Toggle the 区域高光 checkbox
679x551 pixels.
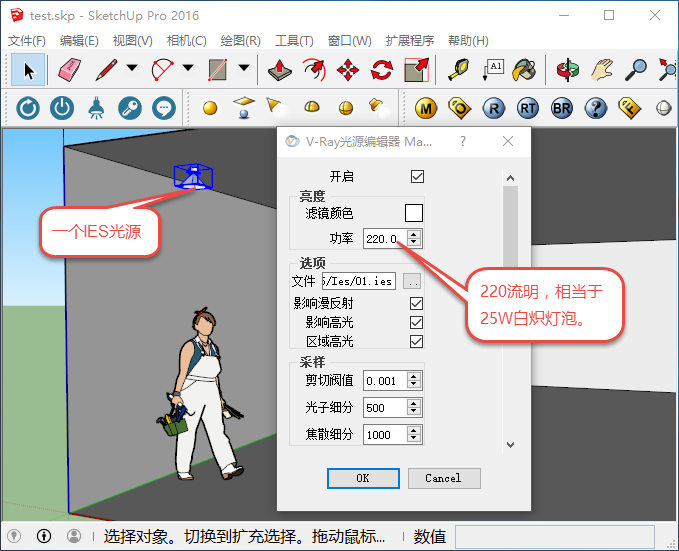pos(417,341)
